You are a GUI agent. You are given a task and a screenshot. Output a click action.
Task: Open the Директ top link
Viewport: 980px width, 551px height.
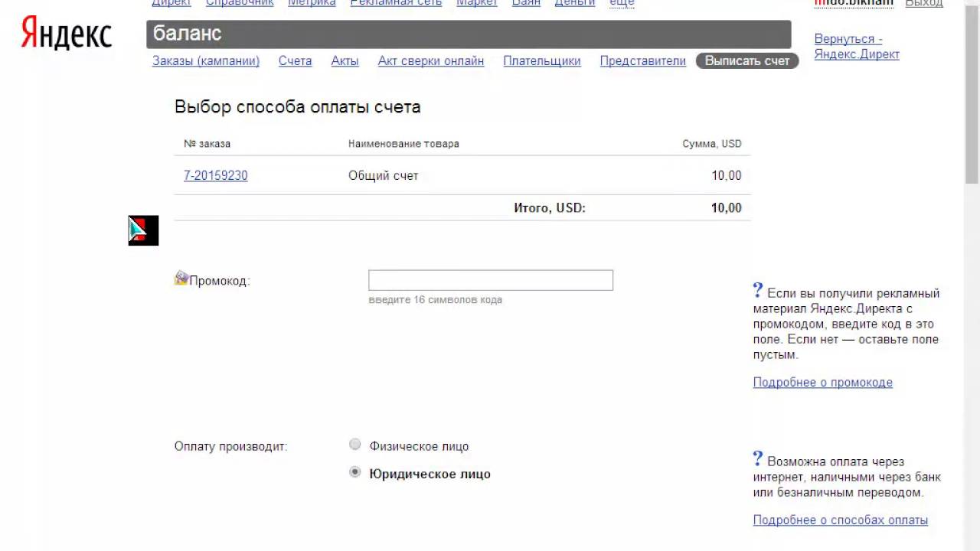pyautogui.click(x=171, y=3)
